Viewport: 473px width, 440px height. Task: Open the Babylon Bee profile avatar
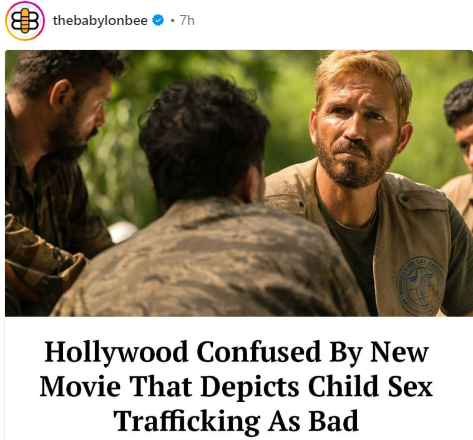pos(25,21)
